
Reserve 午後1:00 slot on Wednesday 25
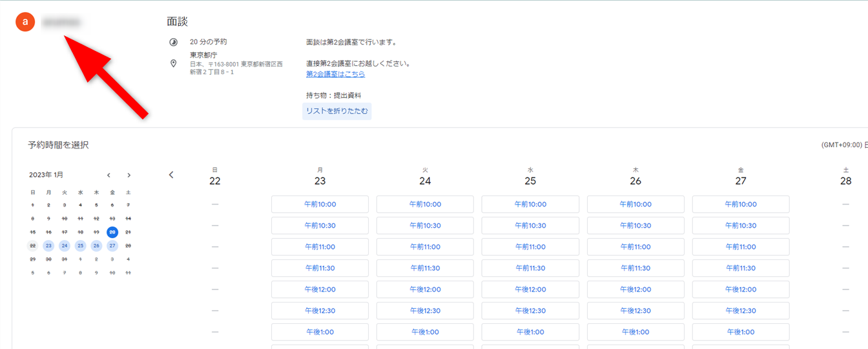530,332
